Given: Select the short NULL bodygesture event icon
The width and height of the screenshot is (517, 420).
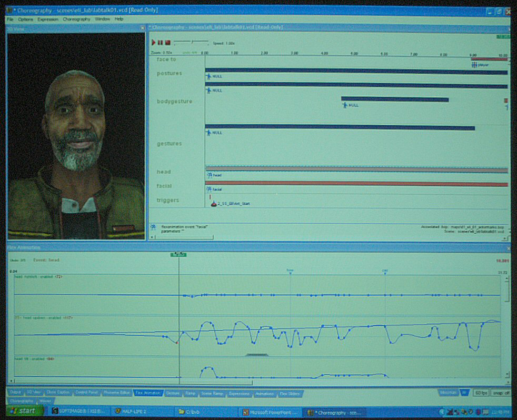Looking at the screenshot, I should [x=345, y=105].
